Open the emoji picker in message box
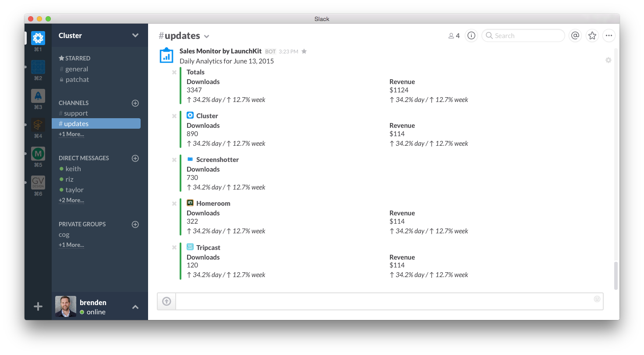Screen dimensions: 644x355 pyautogui.click(x=597, y=299)
